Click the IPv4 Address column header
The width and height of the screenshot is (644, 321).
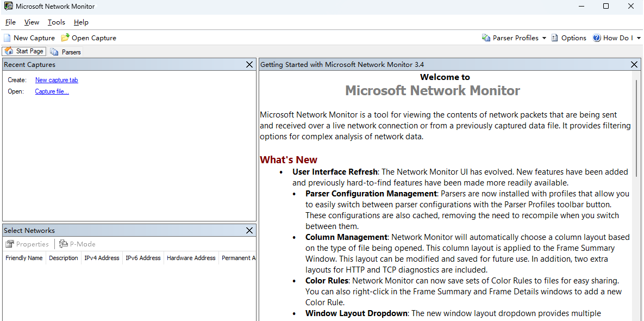pos(102,258)
